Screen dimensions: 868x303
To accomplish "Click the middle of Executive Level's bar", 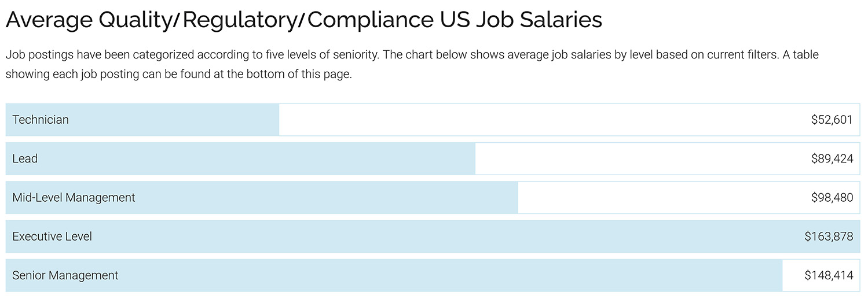I will (433, 237).
